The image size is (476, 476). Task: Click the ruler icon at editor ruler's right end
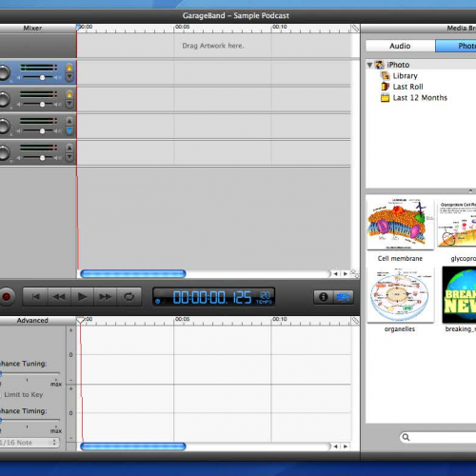click(x=355, y=321)
